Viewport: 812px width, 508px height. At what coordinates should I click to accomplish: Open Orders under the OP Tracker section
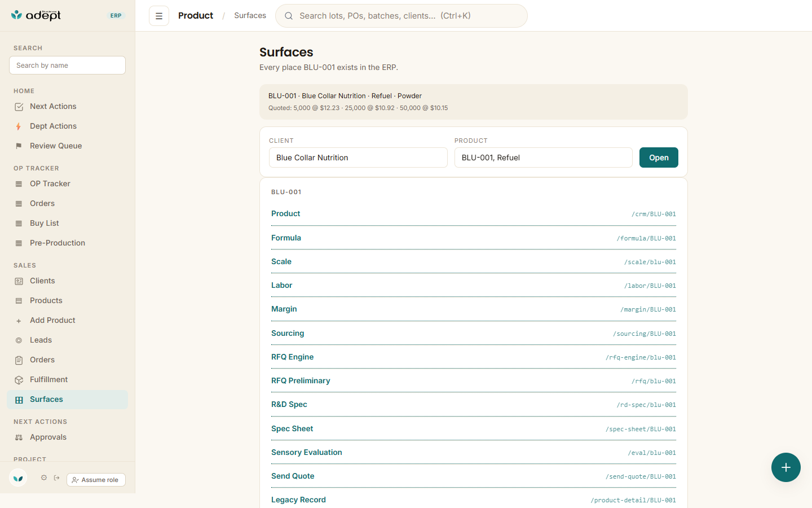coord(42,203)
